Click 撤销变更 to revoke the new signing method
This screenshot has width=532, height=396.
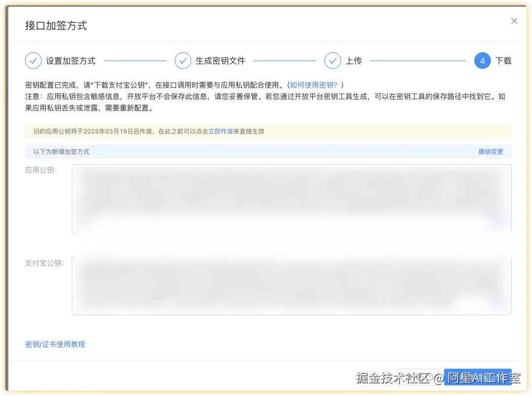click(491, 152)
